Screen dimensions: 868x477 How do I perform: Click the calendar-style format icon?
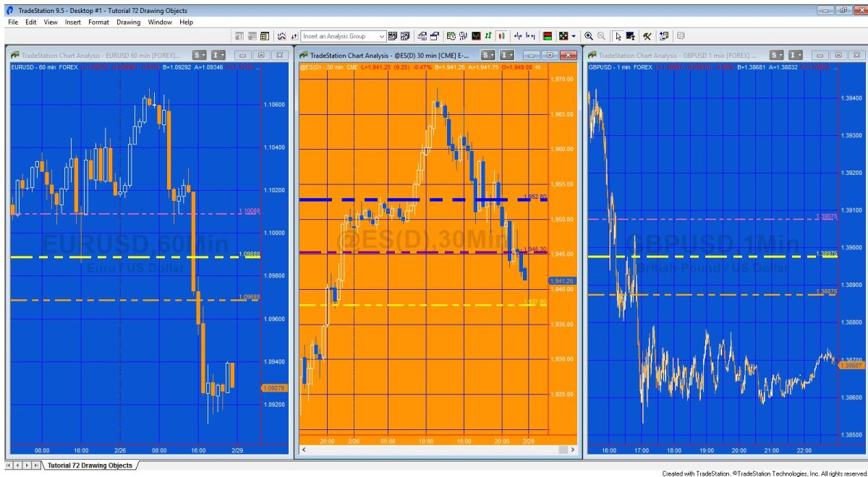[x=451, y=36]
